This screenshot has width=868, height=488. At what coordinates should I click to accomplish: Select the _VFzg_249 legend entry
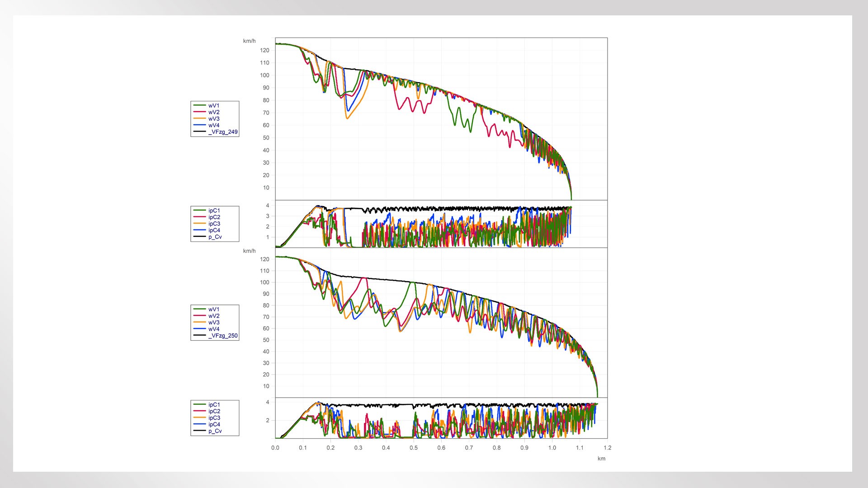pos(215,132)
